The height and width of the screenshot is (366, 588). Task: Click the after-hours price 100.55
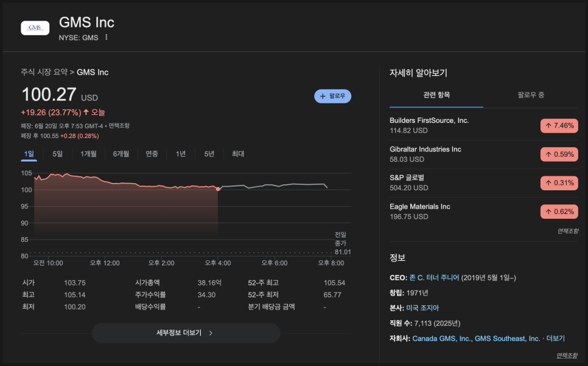[x=49, y=136]
